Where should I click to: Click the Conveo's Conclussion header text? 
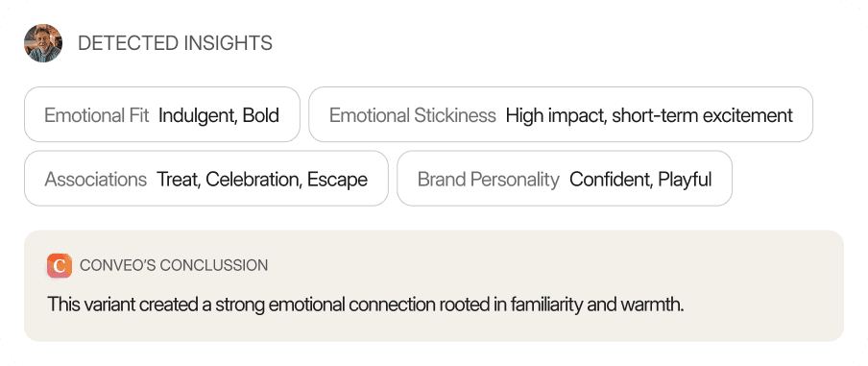tap(174, 266)
